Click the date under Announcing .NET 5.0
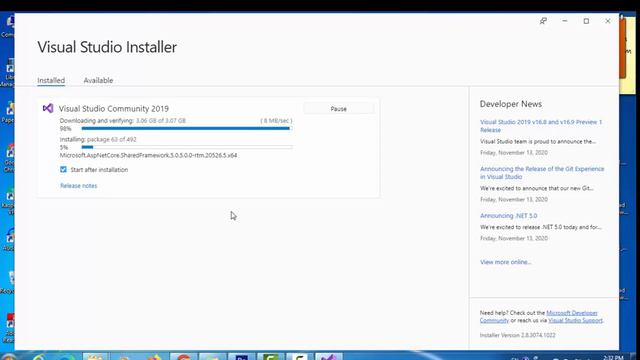The image size is (640, 360). pyautogui.click(x=514, y=238)
